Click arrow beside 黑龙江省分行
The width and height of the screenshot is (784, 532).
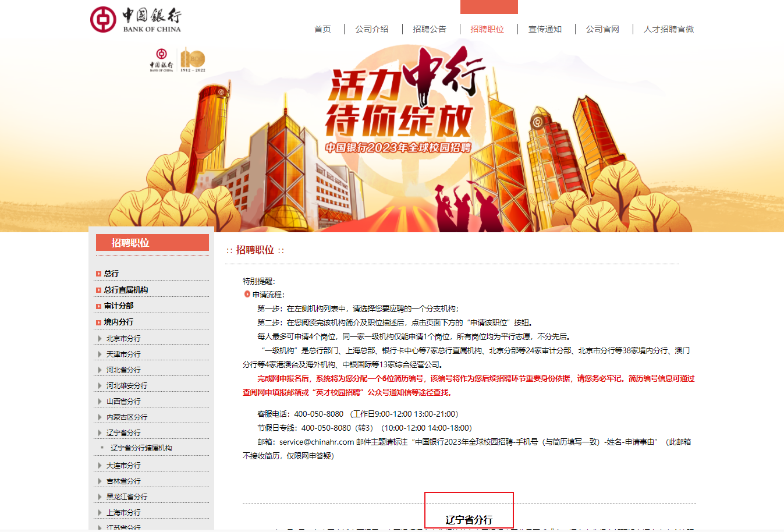(x=100, y=496)
